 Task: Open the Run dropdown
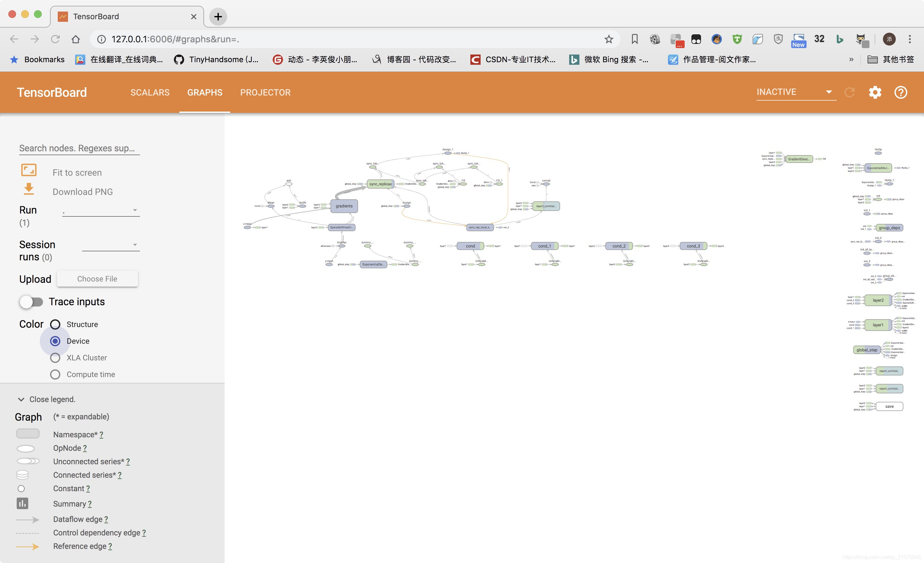(x=100, y=210)
